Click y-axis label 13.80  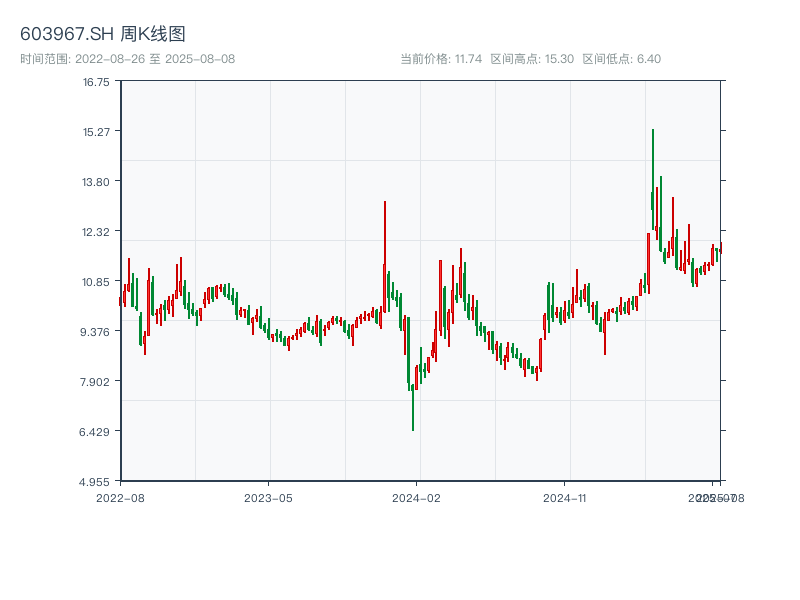(96, 182)
